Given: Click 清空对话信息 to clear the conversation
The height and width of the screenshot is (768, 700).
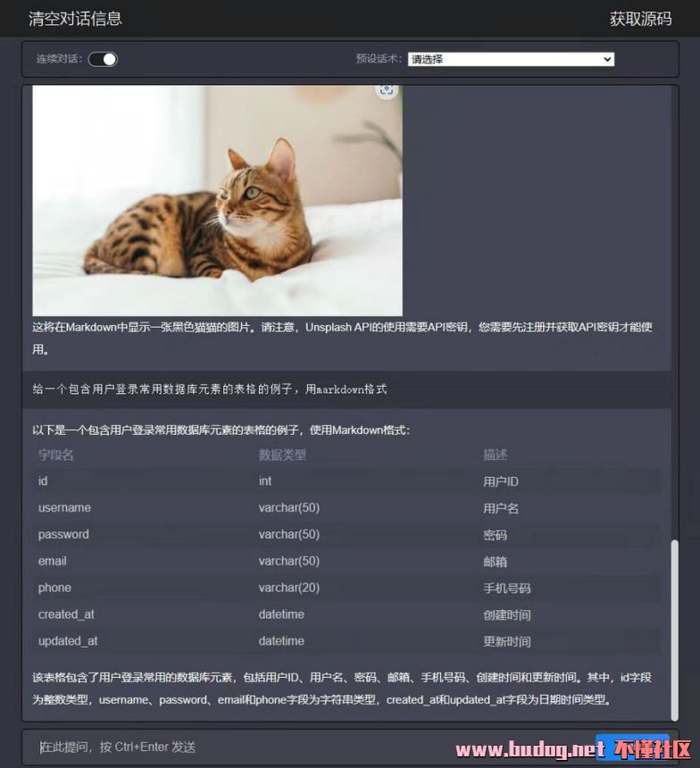Looking at the screenshot, I should (75, 19).
